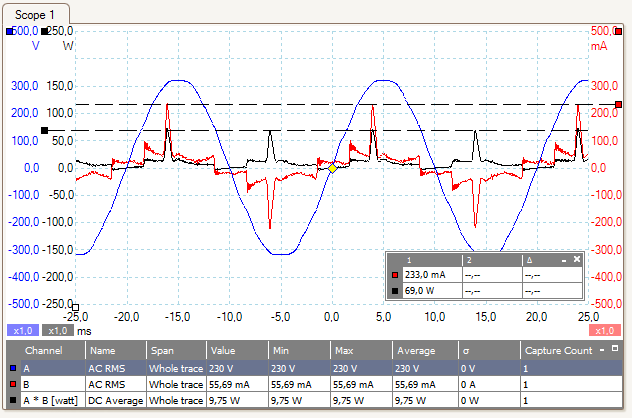Click the red swatch in ruler legend
The height and width of the screenshot is (418, 632).
tap(395, 275)
